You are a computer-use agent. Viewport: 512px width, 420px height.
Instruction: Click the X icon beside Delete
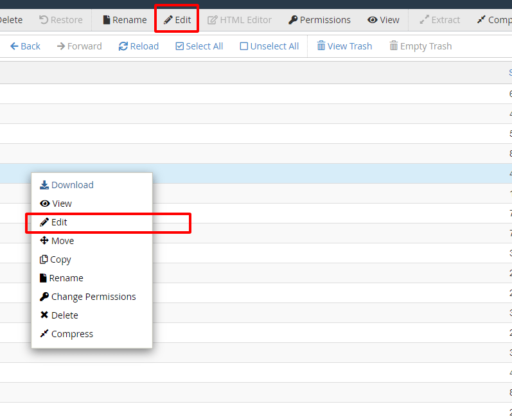coord(44,315)
